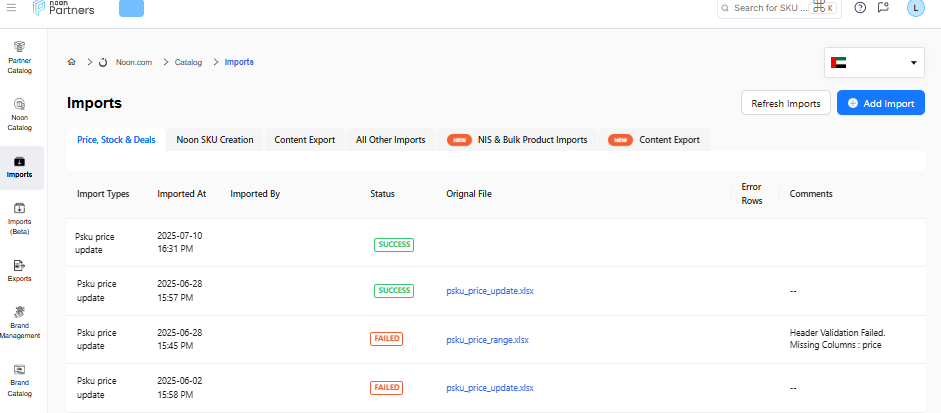
Task: Open the help question mark icon
Action: pos(860,8)
